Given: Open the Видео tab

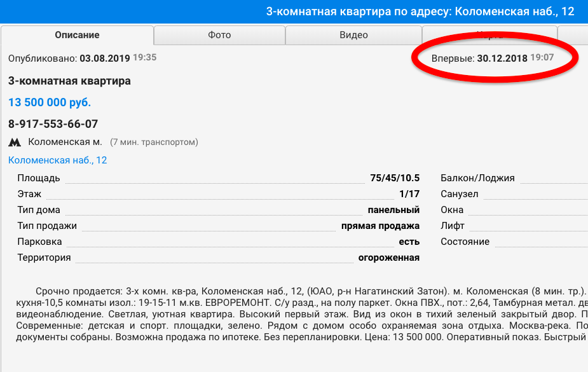Looking at the screenshot, I should 353,35.
